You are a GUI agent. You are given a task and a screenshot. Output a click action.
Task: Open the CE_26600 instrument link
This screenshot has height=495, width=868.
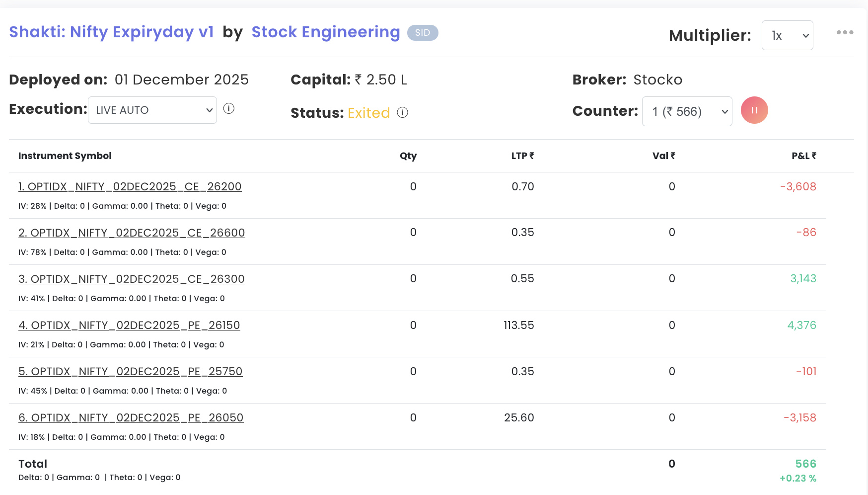132,233
